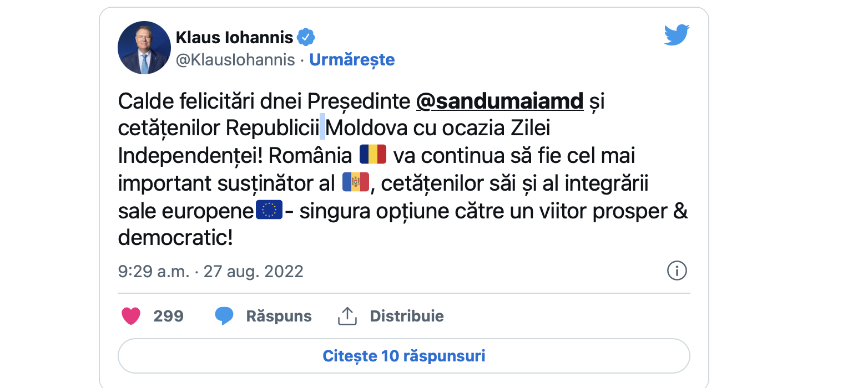Click the Urmărește follow link
868x388 pixels.
pos(352,59)
